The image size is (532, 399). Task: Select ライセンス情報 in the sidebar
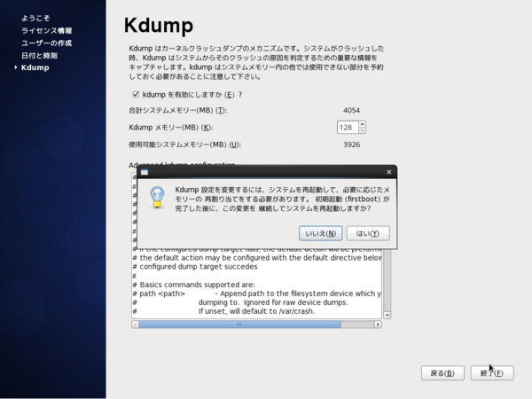(x=46, y=30)
